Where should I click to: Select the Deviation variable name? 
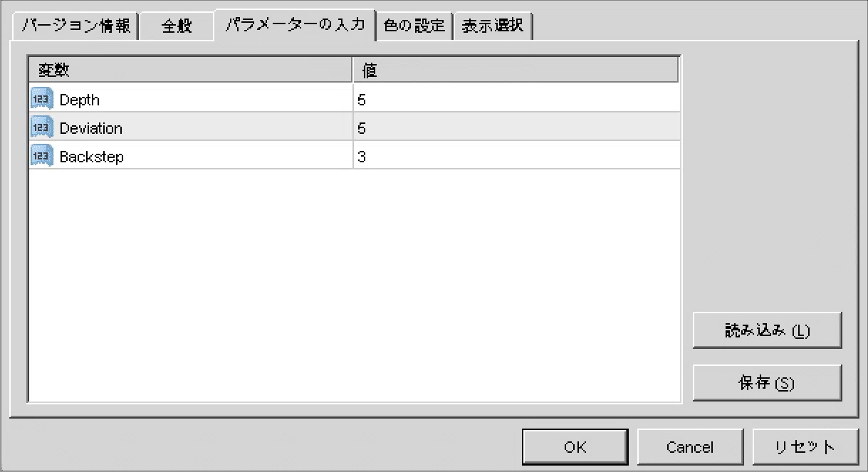(91, 128)
